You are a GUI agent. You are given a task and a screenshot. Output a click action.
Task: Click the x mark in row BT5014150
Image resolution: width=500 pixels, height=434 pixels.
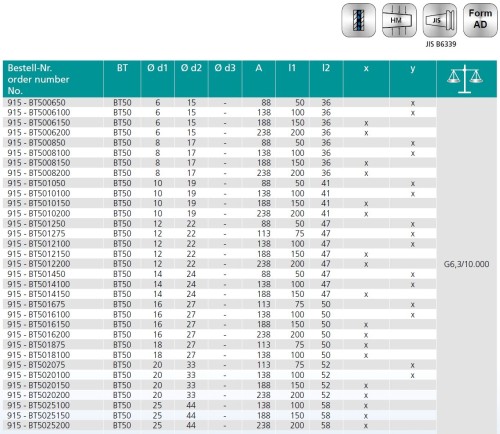[366, 295]
